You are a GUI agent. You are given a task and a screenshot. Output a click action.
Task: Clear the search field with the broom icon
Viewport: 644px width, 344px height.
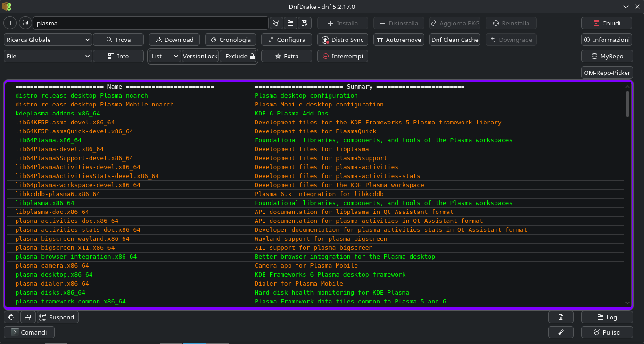(x=276, y=23)
